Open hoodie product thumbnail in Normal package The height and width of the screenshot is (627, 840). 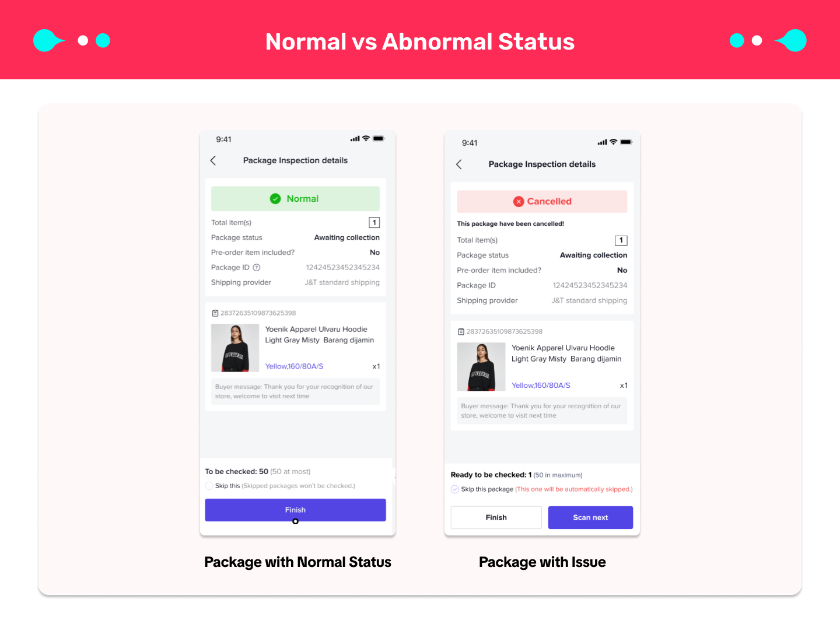(235, 348)
